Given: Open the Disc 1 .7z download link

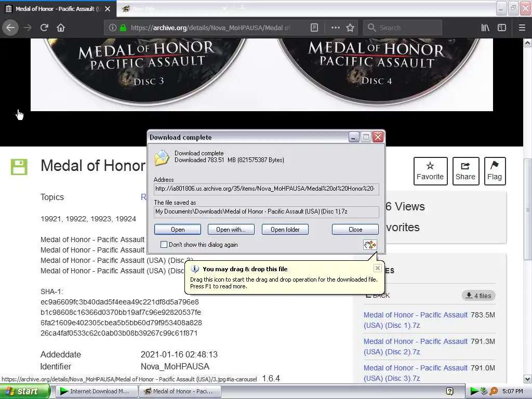Looking at the screenshot, I should pyautogui.click(x=415, y=320).
